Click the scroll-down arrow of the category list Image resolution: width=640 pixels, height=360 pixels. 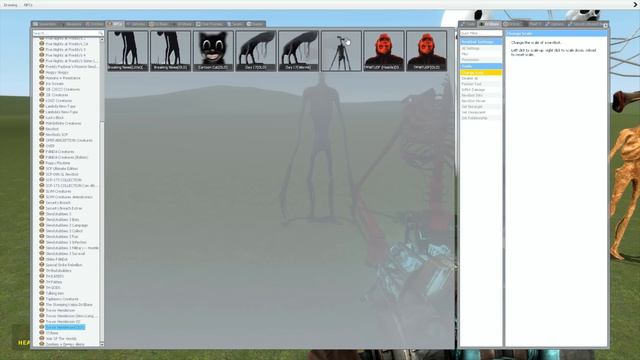click(x=102, y=345)
